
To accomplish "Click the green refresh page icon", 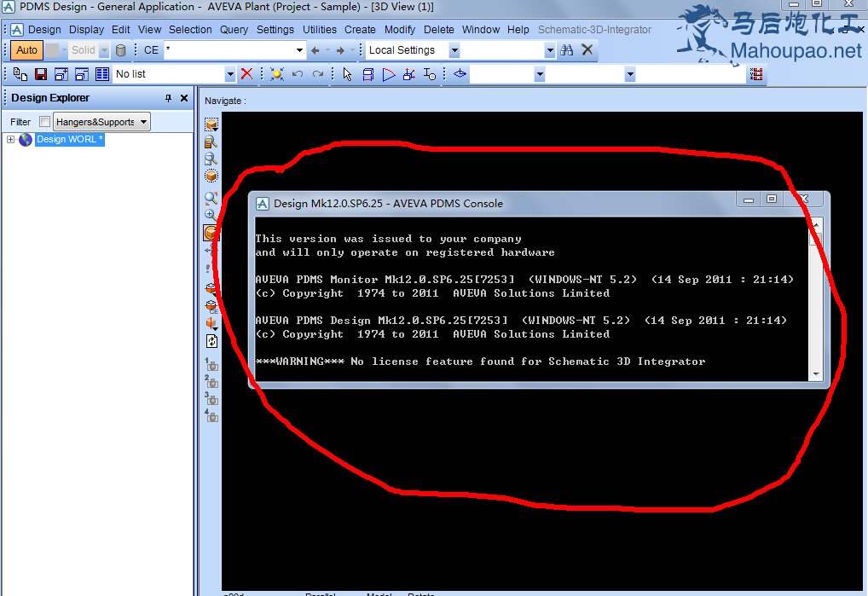I will click(x=211, y=341).
